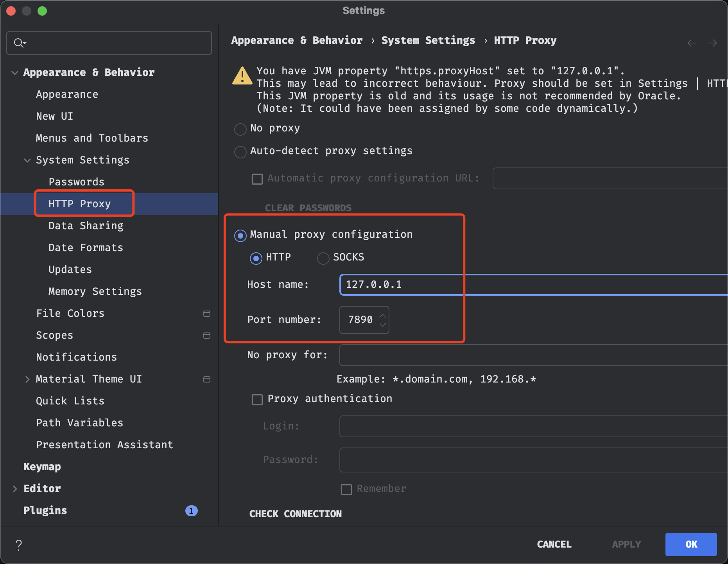The height and width of the screenshot is (564, 728).
Task: Click the help question mark icon
Action: click(x=19, y=544)
